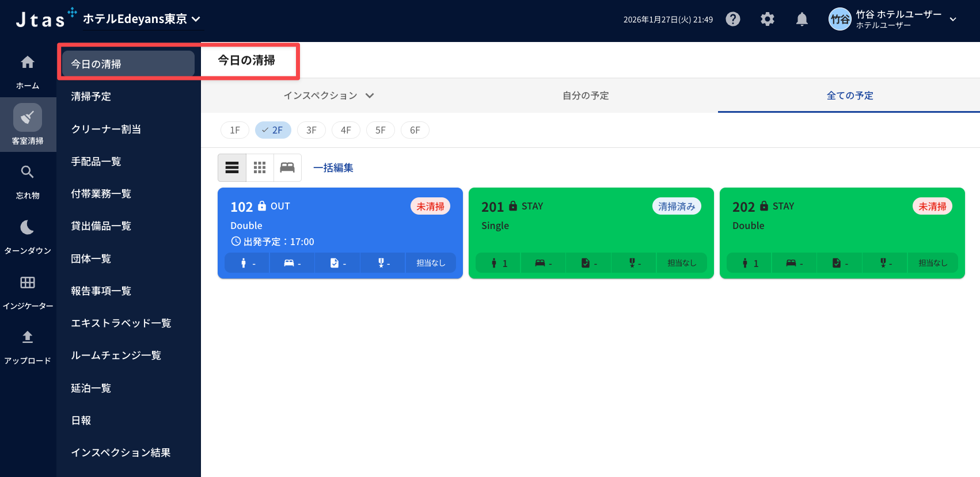Viewport: 980px width, 477px height.
Task: Toggle the 3F floor filter chip
Action: coord(312,130)
